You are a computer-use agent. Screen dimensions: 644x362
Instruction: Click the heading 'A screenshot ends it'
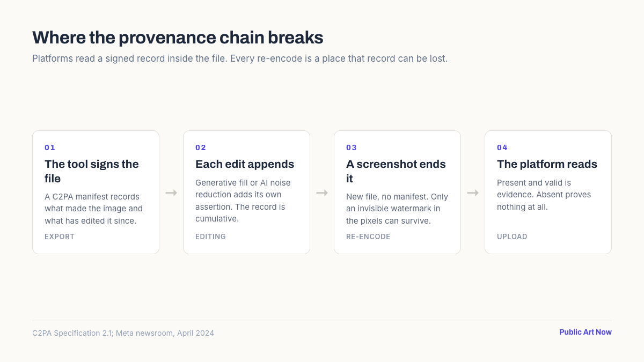click(396, 171)
